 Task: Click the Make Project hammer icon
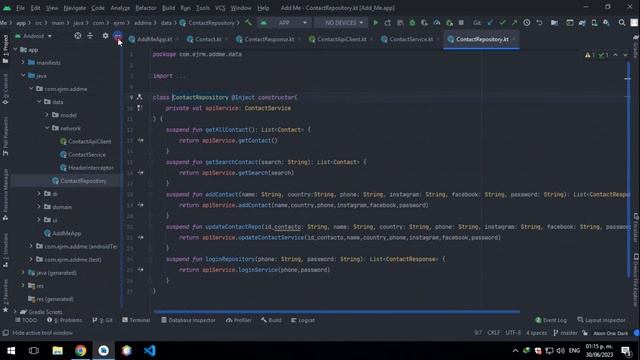[x=248, y=23]
